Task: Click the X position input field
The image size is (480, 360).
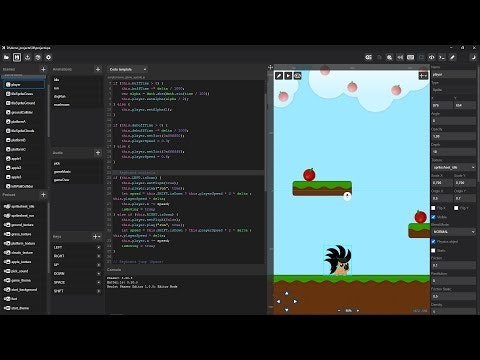Action: [x=442, y=105]
